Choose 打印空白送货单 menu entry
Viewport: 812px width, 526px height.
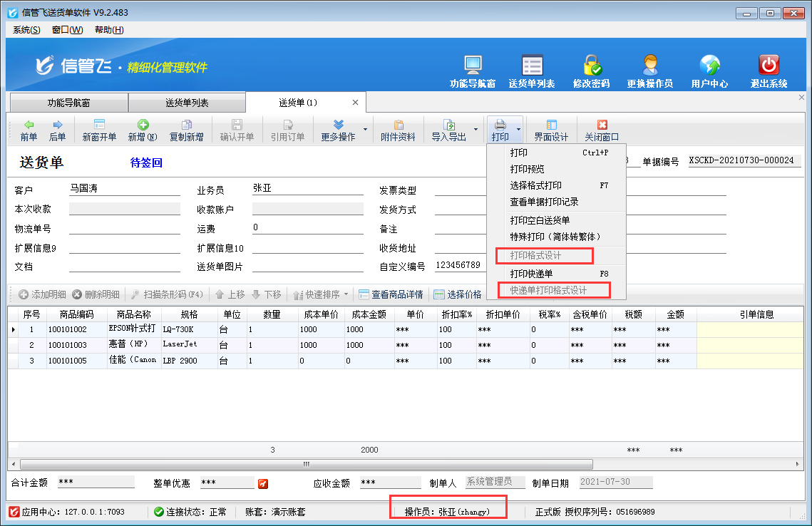(x=556, y=220)
